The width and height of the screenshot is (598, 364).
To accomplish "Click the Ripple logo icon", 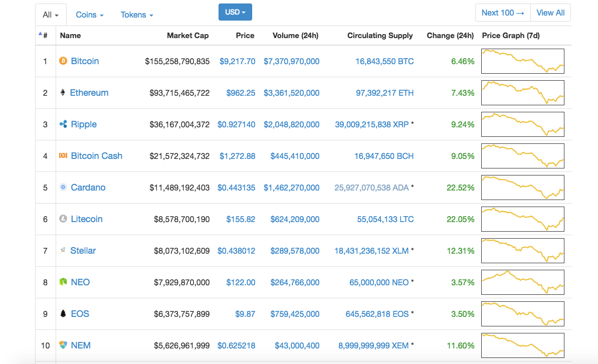I will [x=63, y=124].
